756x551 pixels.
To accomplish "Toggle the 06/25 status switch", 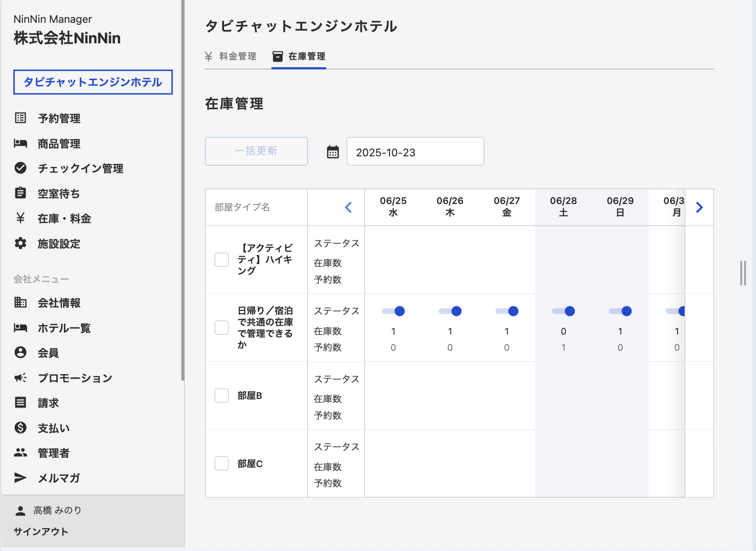I will 393,311.
